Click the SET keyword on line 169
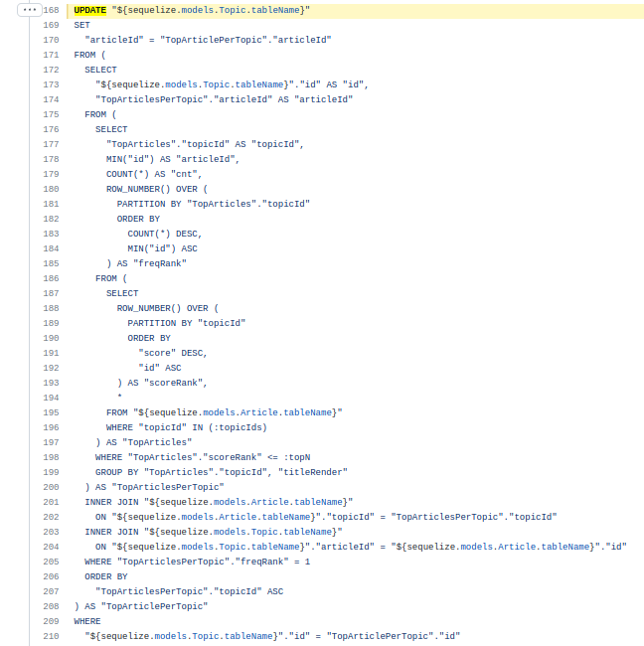This screenshot has height=646, width=644. (82, 25)
